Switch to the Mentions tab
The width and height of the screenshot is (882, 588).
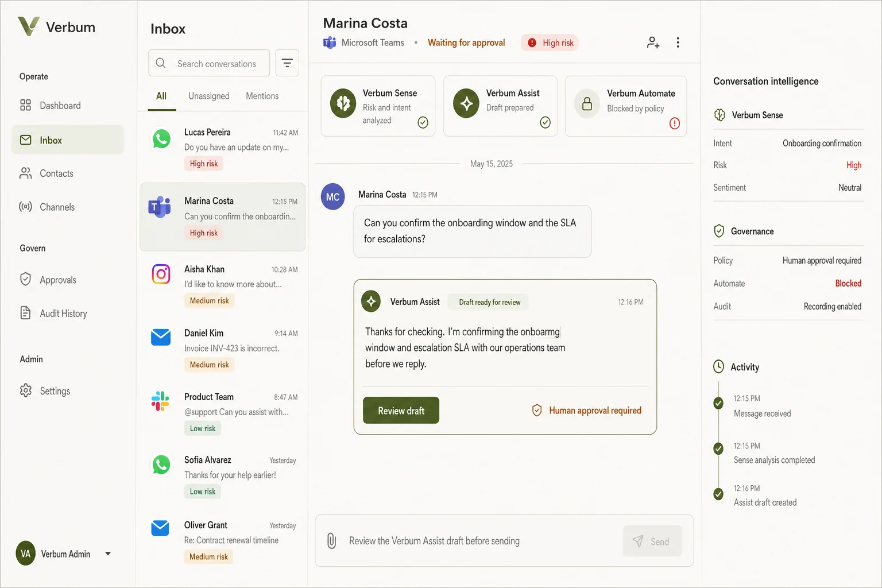262,96
